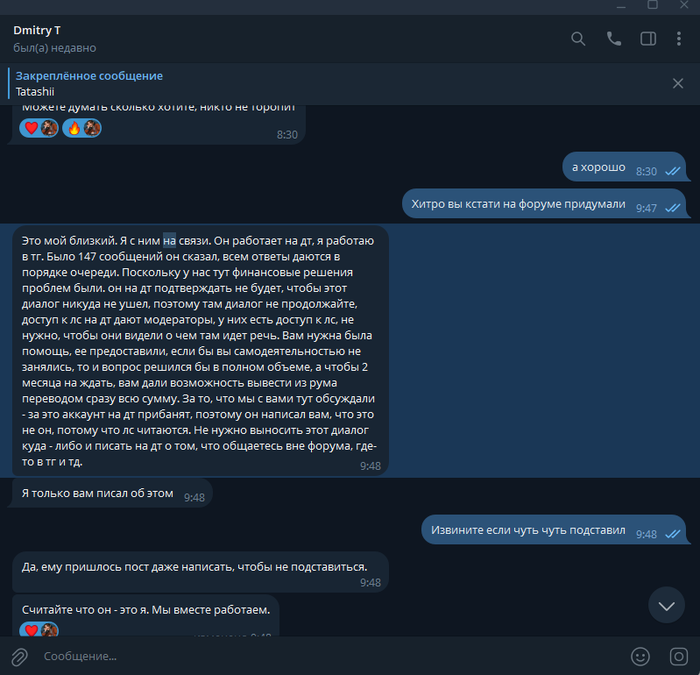Image resolution: width=700 pixels, height=675 pixels.
Task: Click the heart reaction on the last message
Action: tap(39, 629)
